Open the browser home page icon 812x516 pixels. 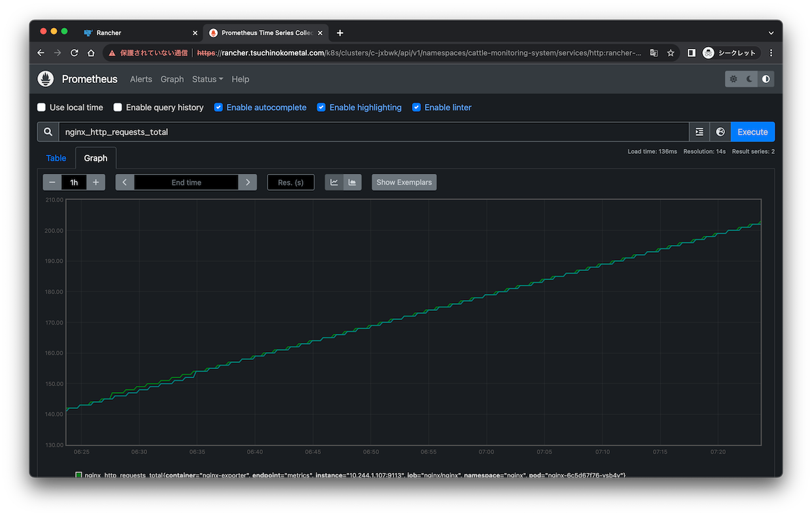[91, 53]
